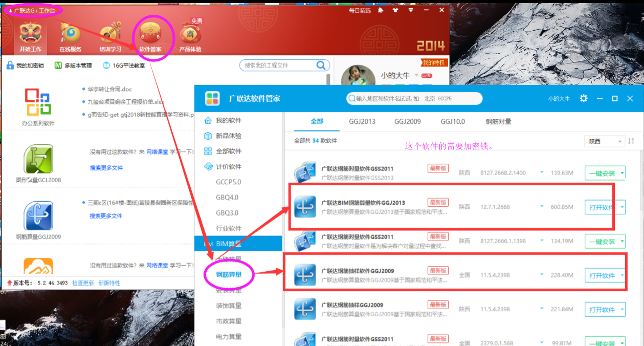The height and width of the screenshot is (346, 644).
Task: Open the 产品体验 money bag icon
Action: 190,37
